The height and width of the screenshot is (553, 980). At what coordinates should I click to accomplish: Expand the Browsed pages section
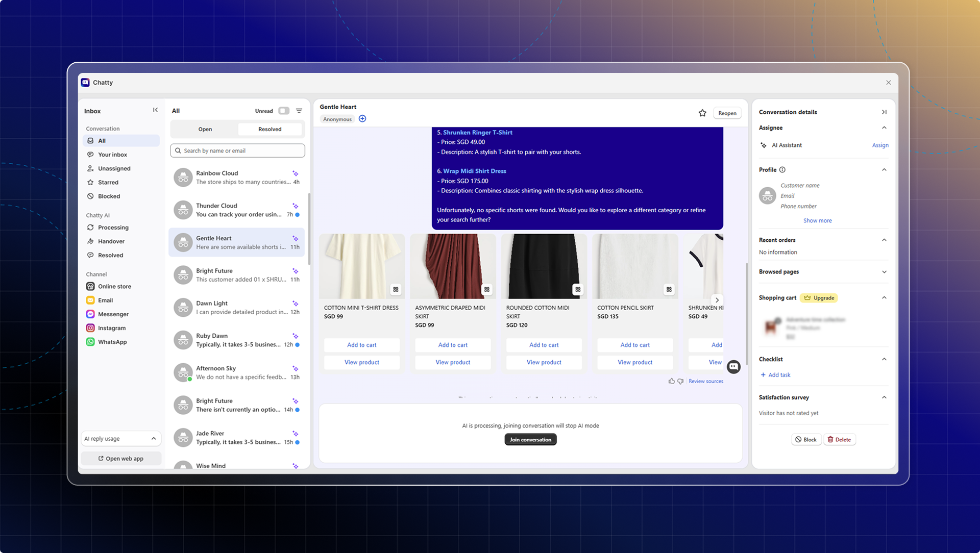[884, 272]
